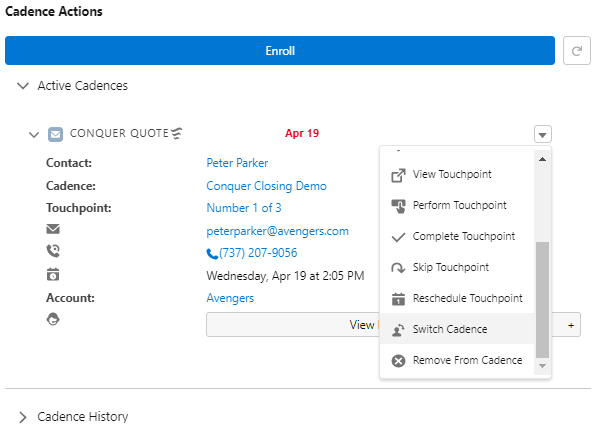Viewport: 596px width, 438px height.
Task: Expand the Cadence History section
Action: [x=23, y=417]
